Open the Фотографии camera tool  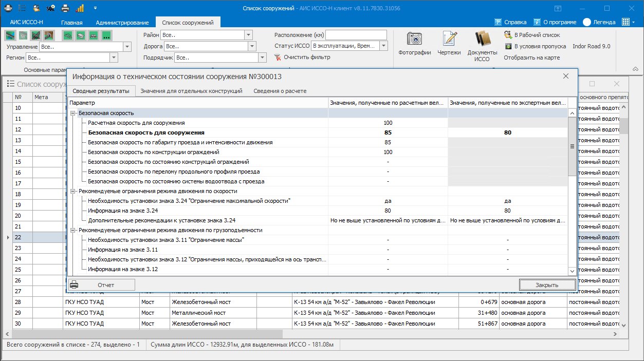pos(414,43)
